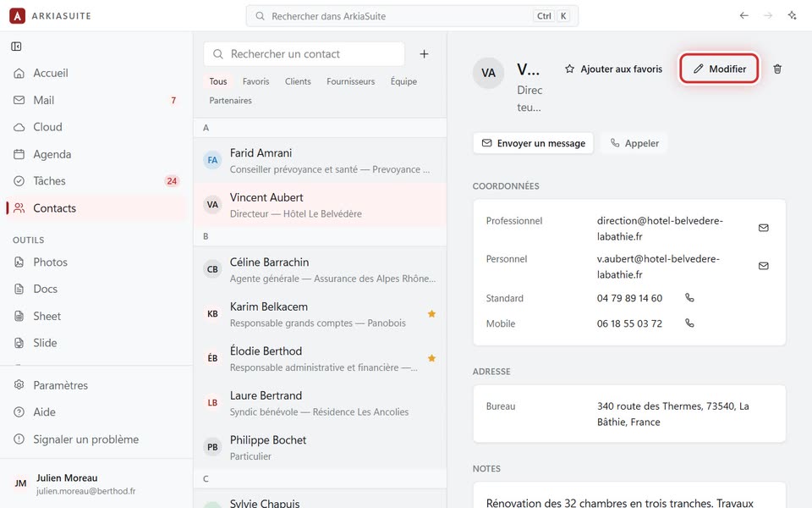Collapse the sidebar panel icon
The height and width of the screenshot is (508, 812).
pos(17,47)
